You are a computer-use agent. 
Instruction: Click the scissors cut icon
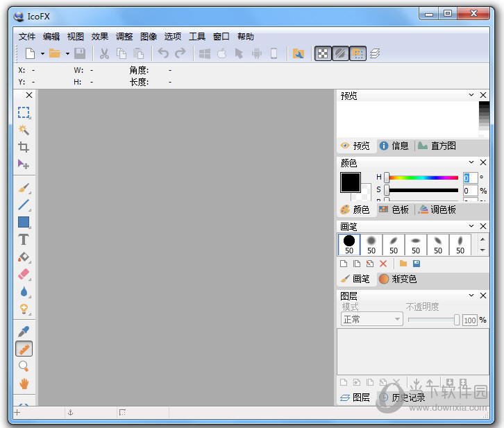tap(104, 53)
